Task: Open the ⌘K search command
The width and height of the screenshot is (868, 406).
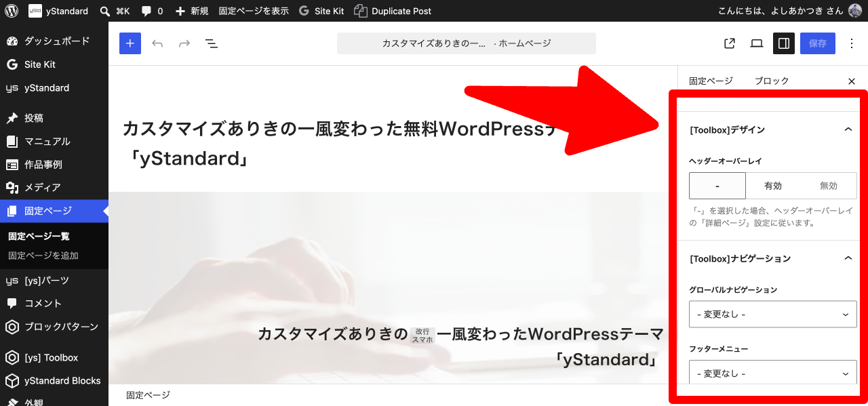Action: 115,11
